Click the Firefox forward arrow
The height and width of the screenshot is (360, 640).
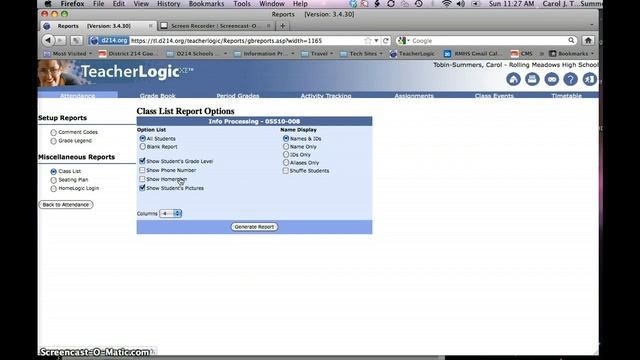click(x=60, y=40)
